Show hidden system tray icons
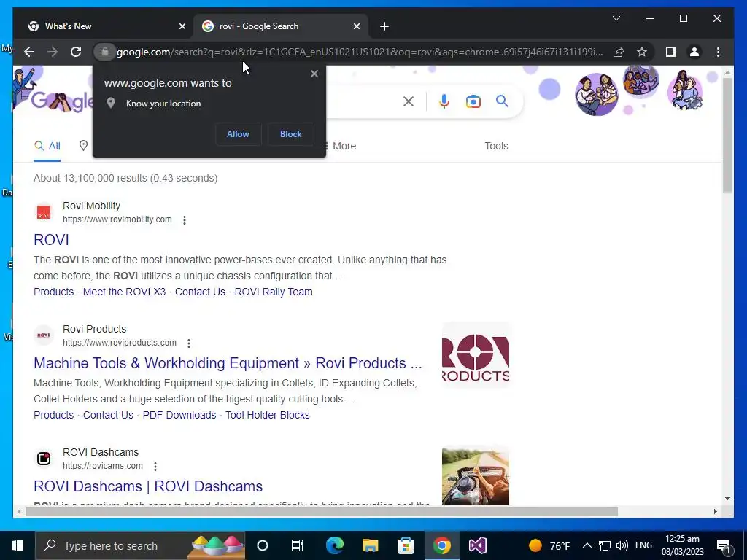The width and height of the screenshot is (747, 560). pos(587,545)
